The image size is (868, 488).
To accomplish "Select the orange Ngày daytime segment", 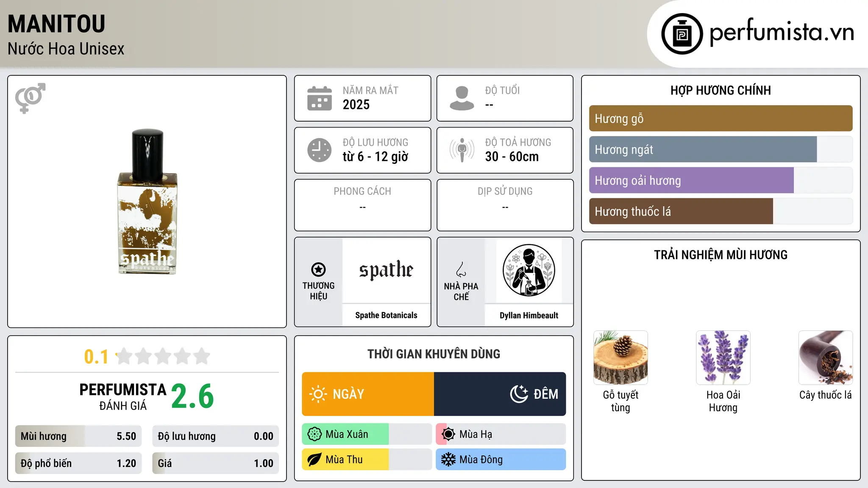I will click(368, 394).
